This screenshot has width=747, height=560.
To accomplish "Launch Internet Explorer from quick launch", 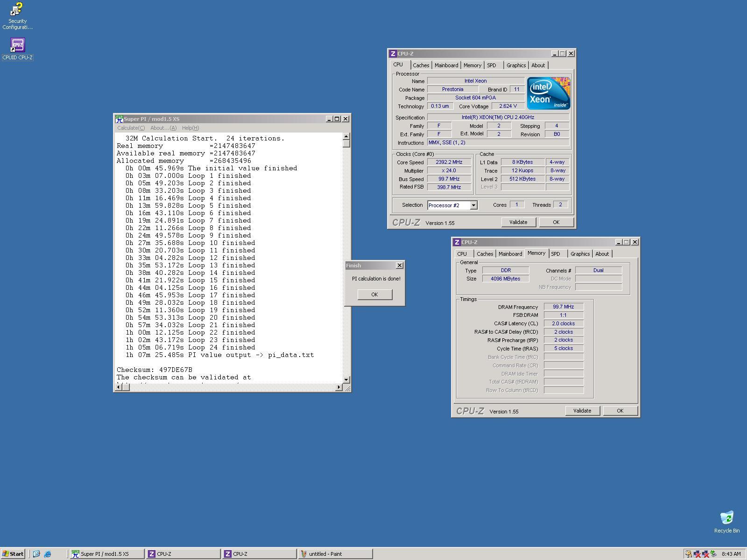I will [48, 554].
